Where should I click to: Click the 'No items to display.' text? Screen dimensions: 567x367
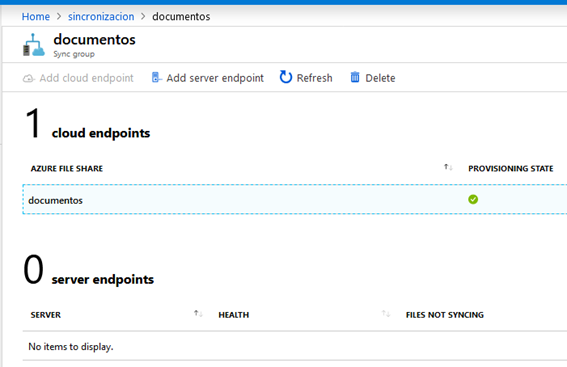click(71, 346)
